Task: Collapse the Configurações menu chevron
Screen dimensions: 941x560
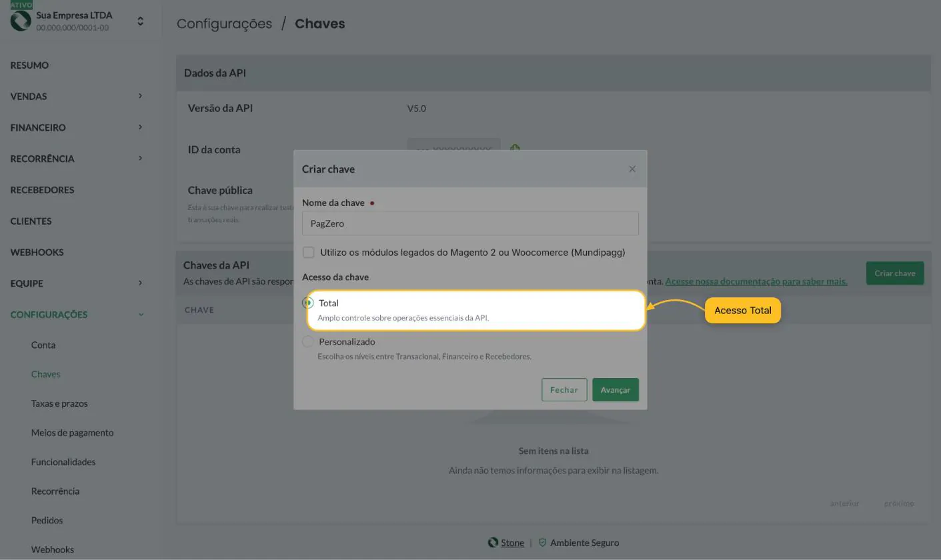Action: [141, 315]
